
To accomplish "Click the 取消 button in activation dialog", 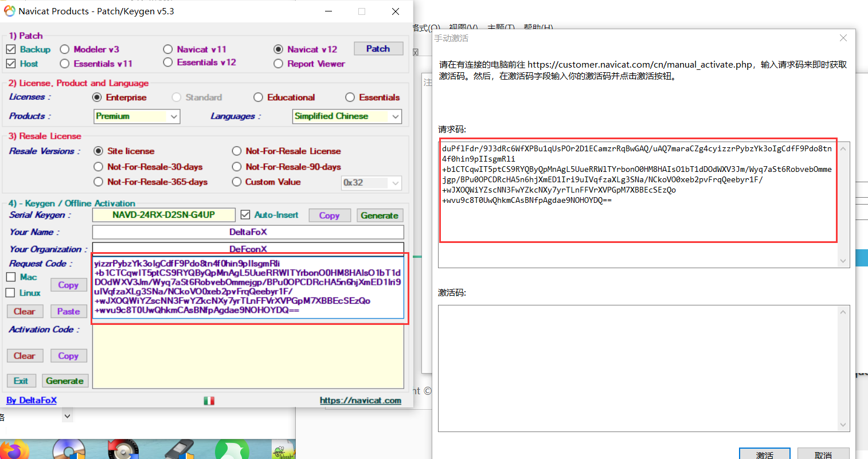I will tap(823, 455).
